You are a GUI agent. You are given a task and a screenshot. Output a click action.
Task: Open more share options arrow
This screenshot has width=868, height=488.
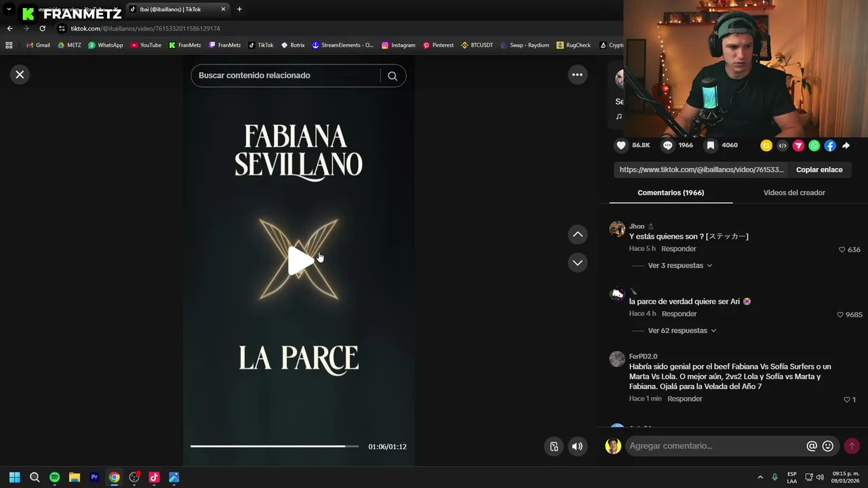click(x=846, y=146)
